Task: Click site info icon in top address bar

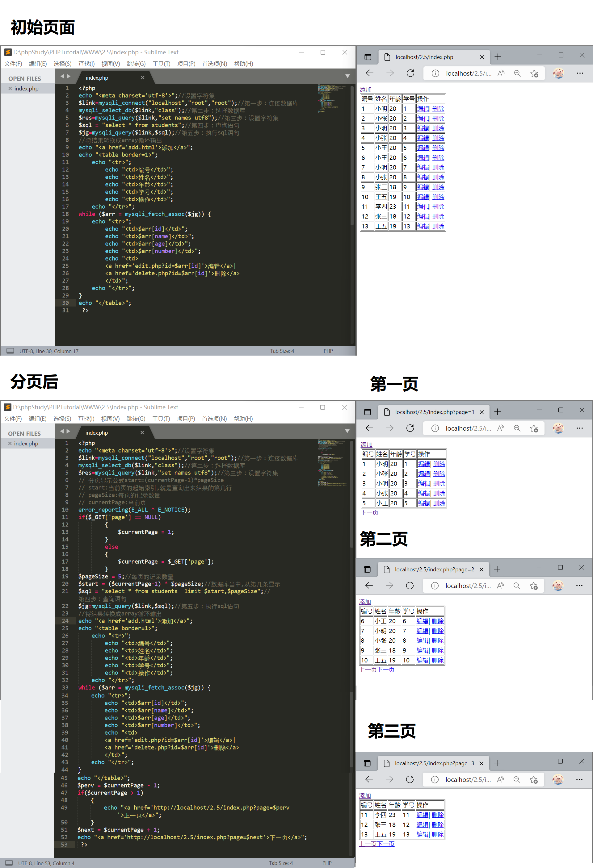Action: [x=435, y=73]
